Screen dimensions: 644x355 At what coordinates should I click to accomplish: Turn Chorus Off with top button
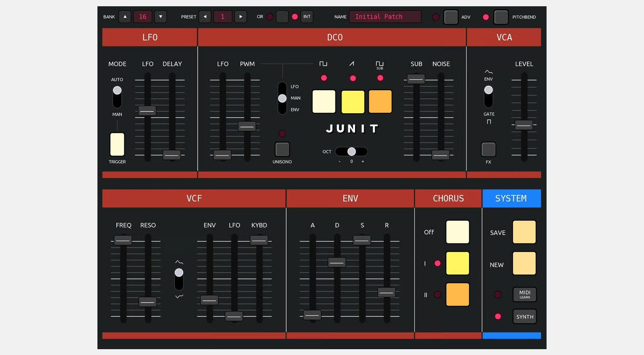click(x=457, y=232)
